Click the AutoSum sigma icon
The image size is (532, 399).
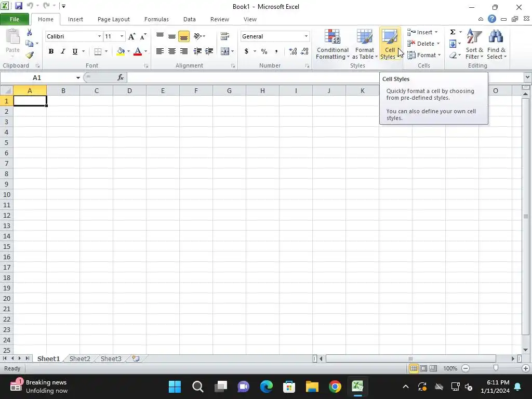453,32
